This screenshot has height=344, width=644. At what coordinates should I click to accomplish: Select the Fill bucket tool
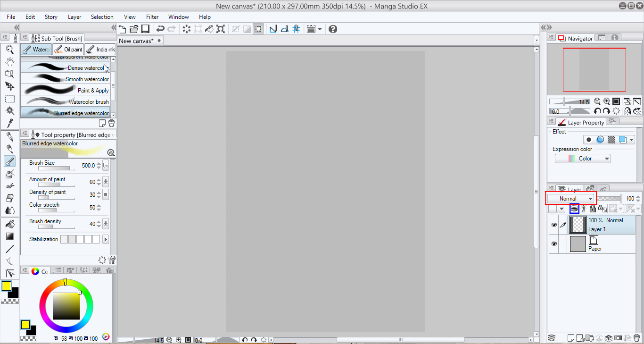9,224
